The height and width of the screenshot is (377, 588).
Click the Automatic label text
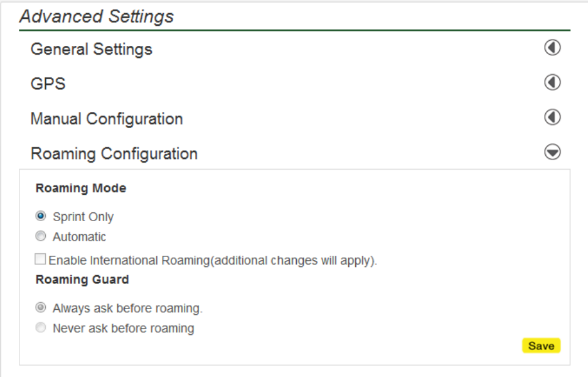79,237
